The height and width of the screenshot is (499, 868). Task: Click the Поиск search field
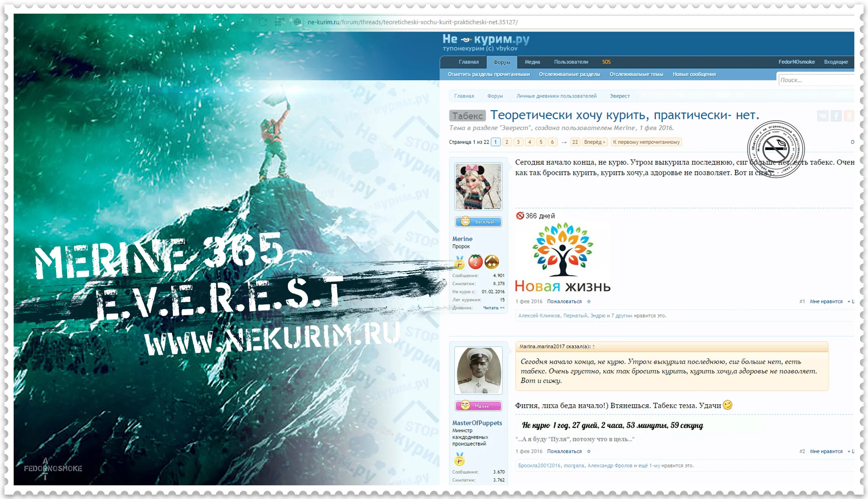click(x=816, y=80)
